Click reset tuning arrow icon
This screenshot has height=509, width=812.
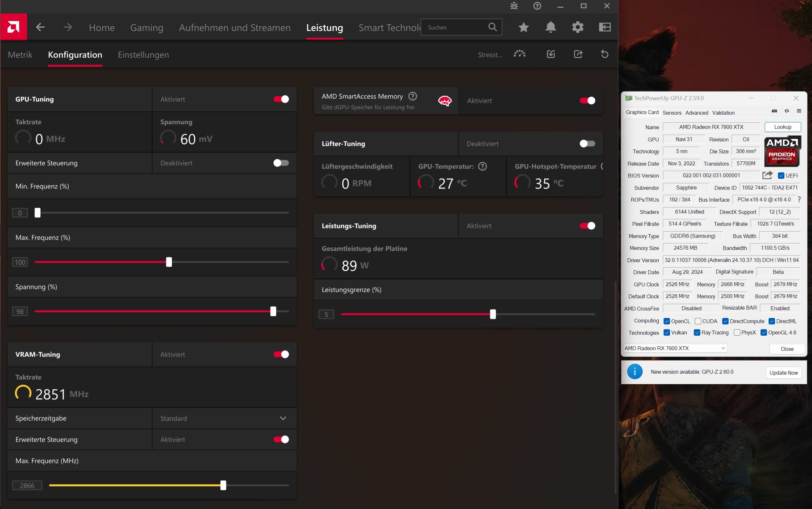click(605, 54)
